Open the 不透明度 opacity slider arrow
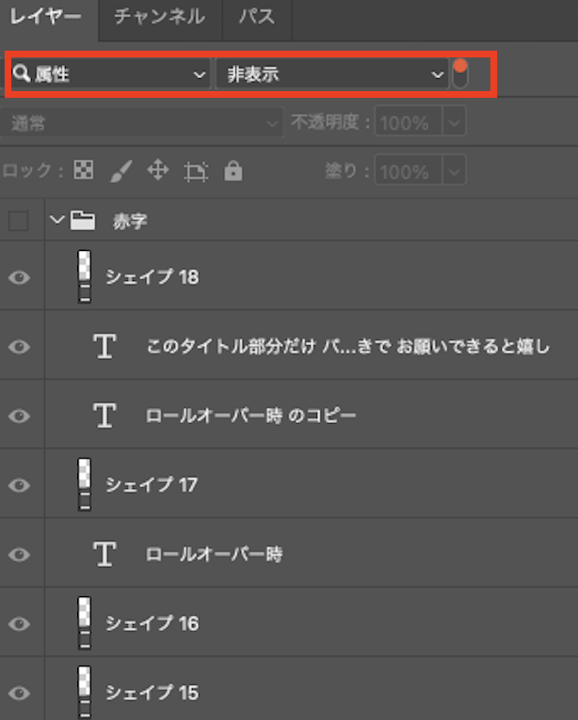The width and height of the screenshot is (578, 720). tap(454, 122)
